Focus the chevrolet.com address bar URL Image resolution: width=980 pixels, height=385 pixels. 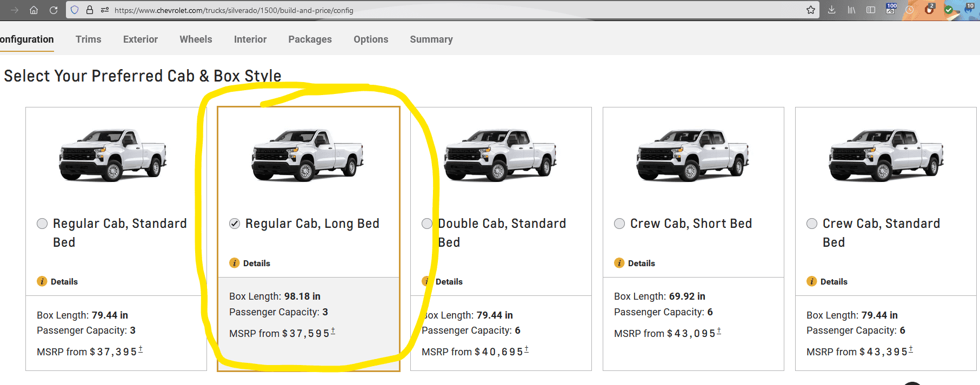point(234,10)
